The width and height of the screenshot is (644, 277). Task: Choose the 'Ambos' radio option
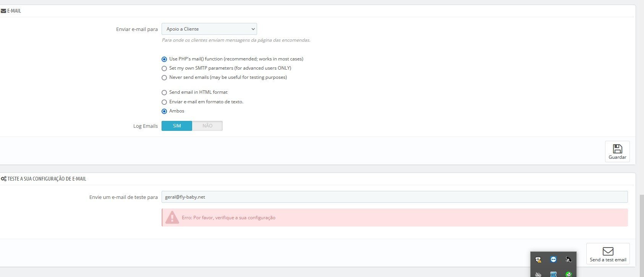(164, 111)
